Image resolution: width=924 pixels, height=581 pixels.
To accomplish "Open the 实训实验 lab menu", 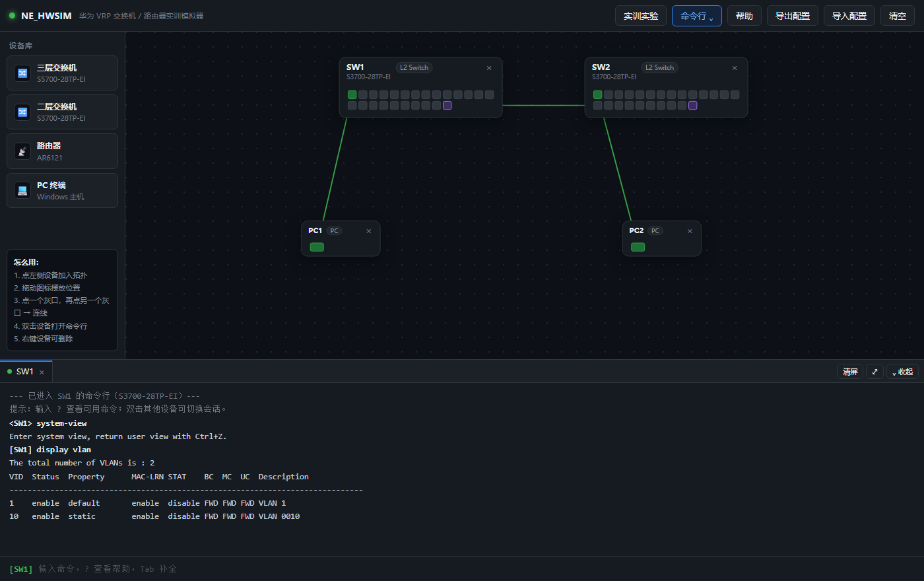I will [x=641, y=16].
